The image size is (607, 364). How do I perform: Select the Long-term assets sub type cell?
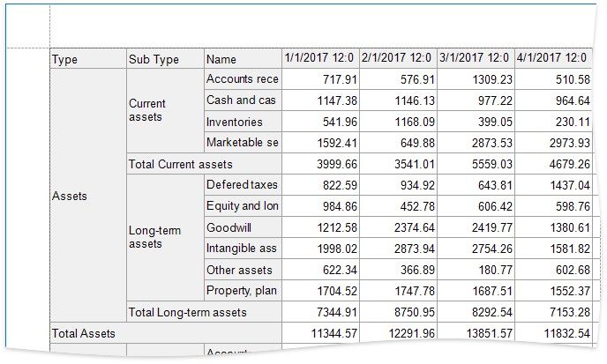[x=165, y=237]
